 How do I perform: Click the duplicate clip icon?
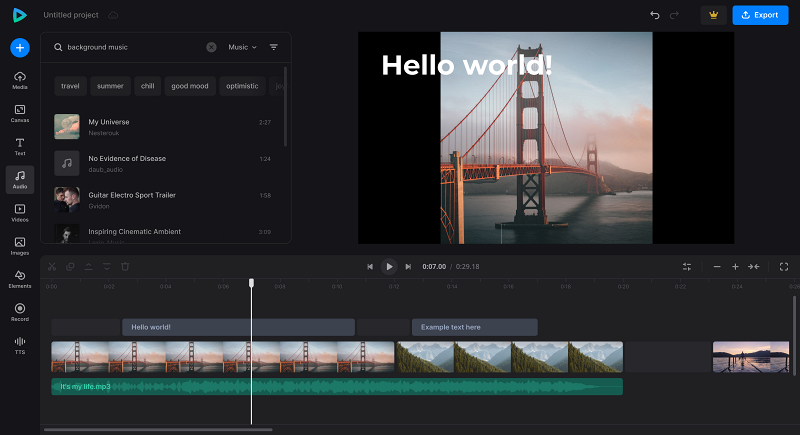tap(70, 267)
